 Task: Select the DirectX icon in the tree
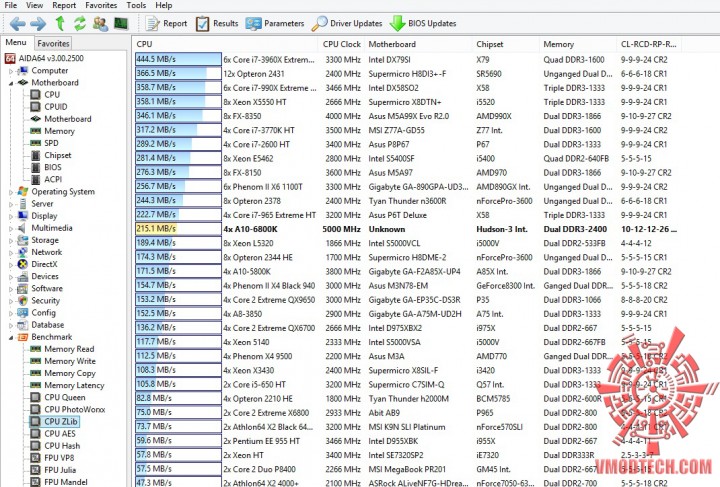[x=22, y=264]
